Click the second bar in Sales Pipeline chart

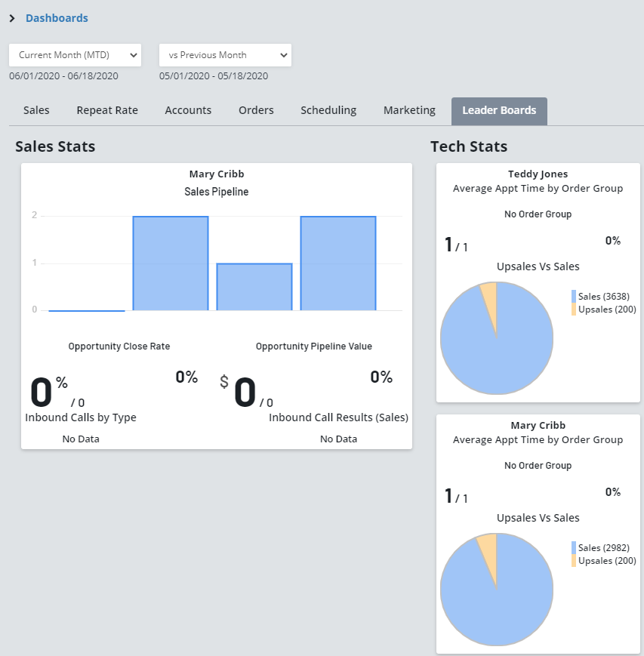(171, 263)
